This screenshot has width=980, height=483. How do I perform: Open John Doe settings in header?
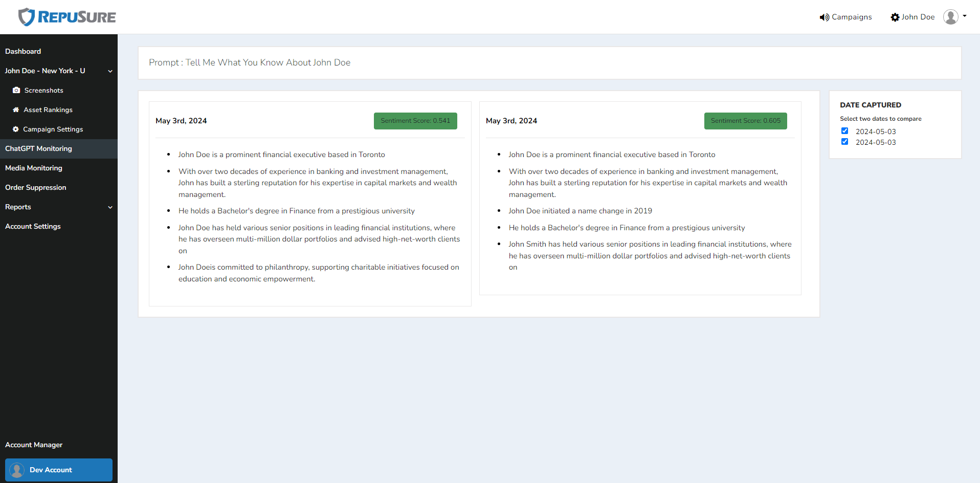(912, 17)
